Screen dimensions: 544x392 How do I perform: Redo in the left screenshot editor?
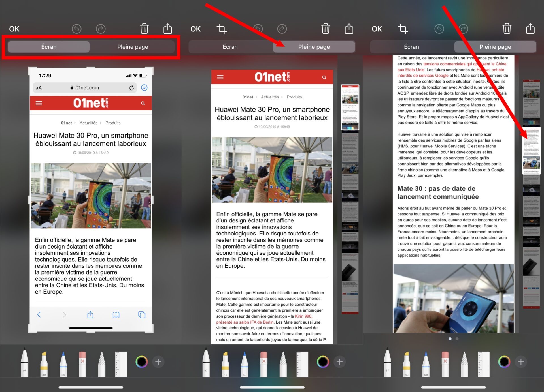(101, 29)
